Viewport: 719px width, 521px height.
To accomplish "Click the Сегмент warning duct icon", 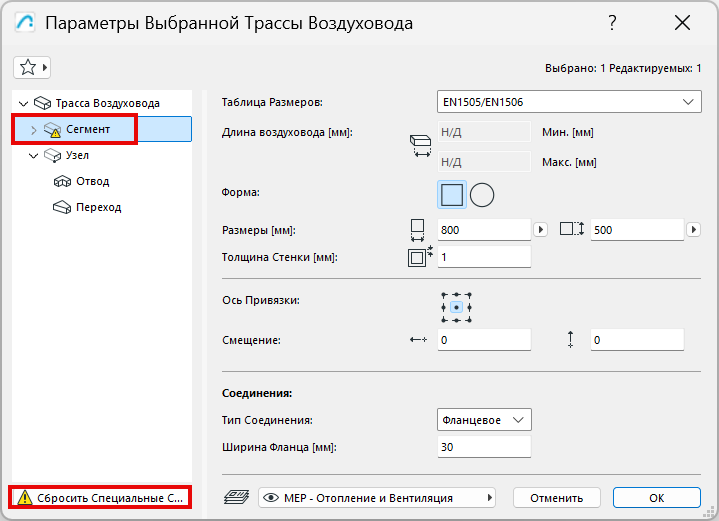I will 52,130.
